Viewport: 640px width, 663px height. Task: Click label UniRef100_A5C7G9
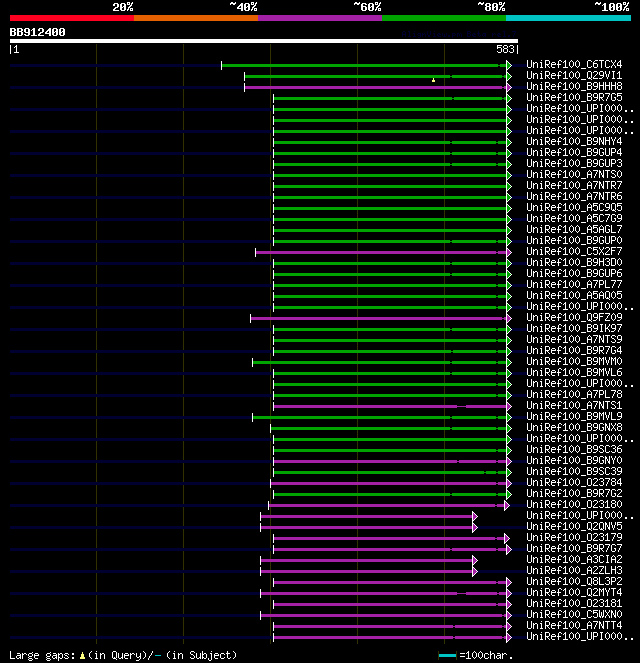pyautogui.click(x=574, y=219)
